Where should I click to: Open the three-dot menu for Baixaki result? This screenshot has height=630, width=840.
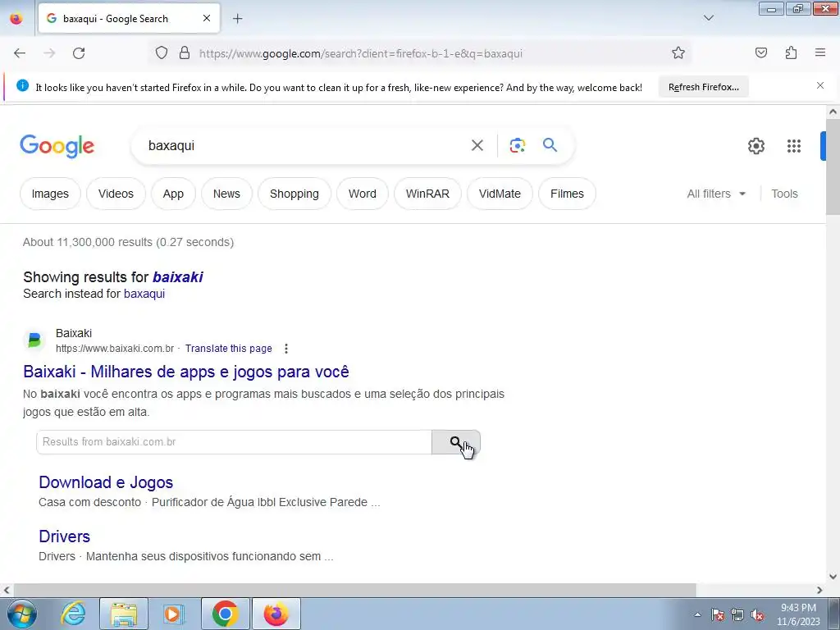click(x=286, y=349)
